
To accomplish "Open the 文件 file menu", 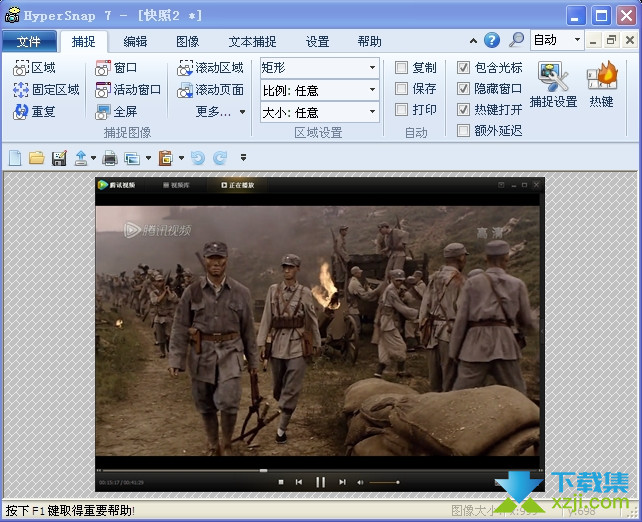I will (x=29, y=41).
